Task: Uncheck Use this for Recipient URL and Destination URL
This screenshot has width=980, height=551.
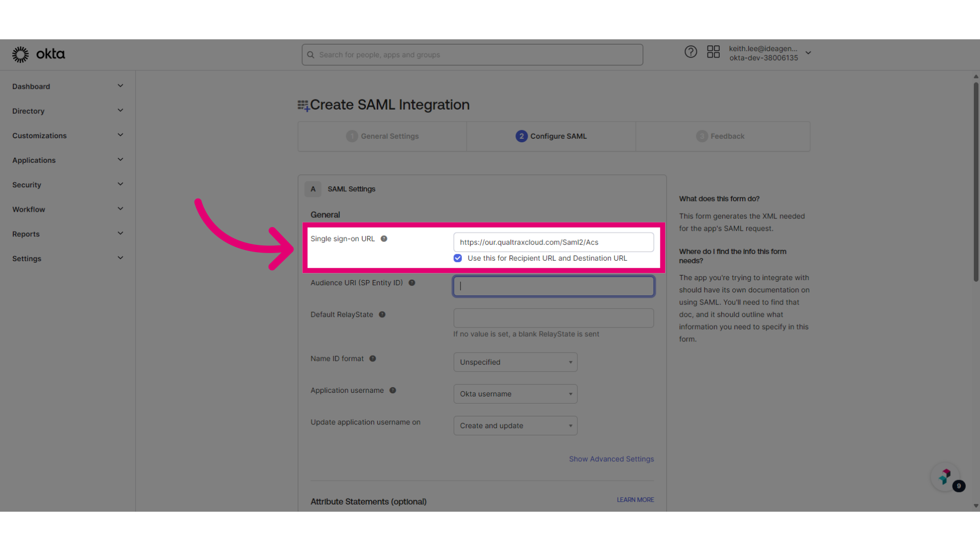Action: (457, 258)
